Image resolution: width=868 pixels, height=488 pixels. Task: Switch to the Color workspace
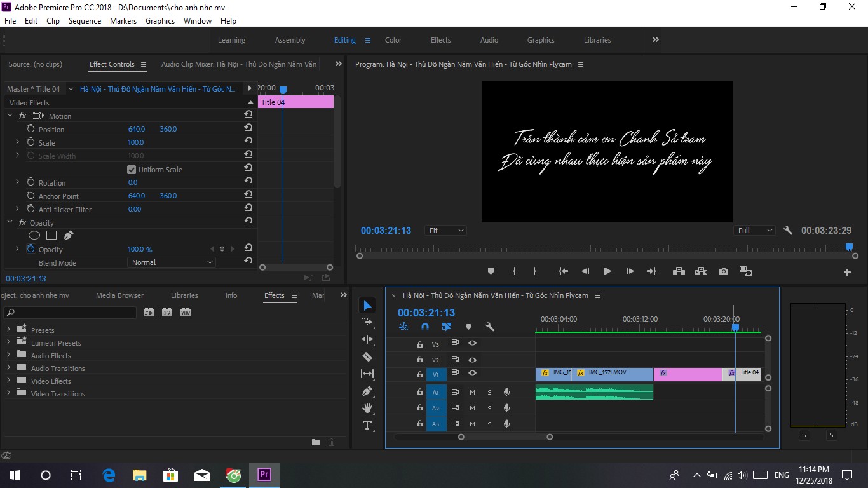pos(393,40)
